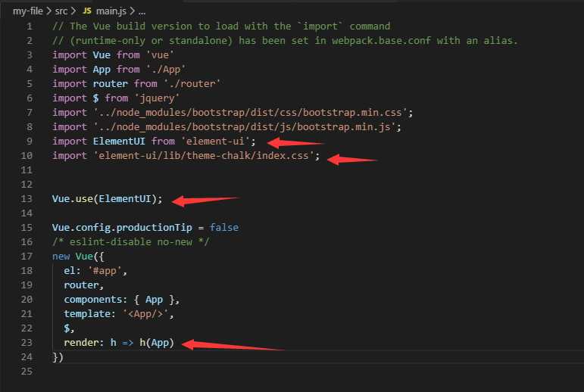Click 'render: h => h(App)' line

tap(119, 343)
